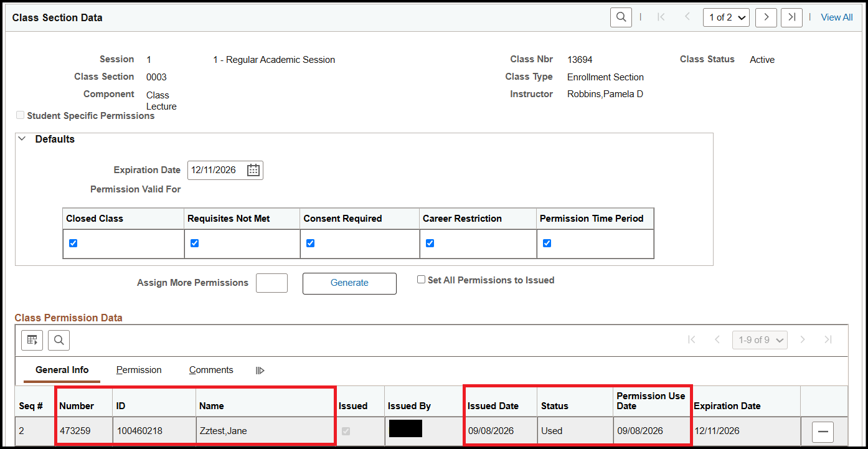Toggle the Consent Required checkbox
This screenshot has width=868, height=449.
click(x=310, y=243)
